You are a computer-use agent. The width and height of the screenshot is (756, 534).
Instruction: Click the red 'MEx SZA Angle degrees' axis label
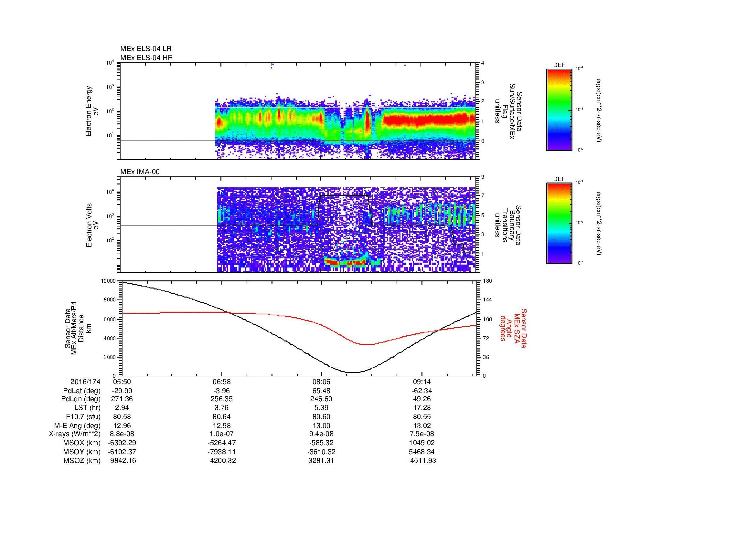(513, 328)
